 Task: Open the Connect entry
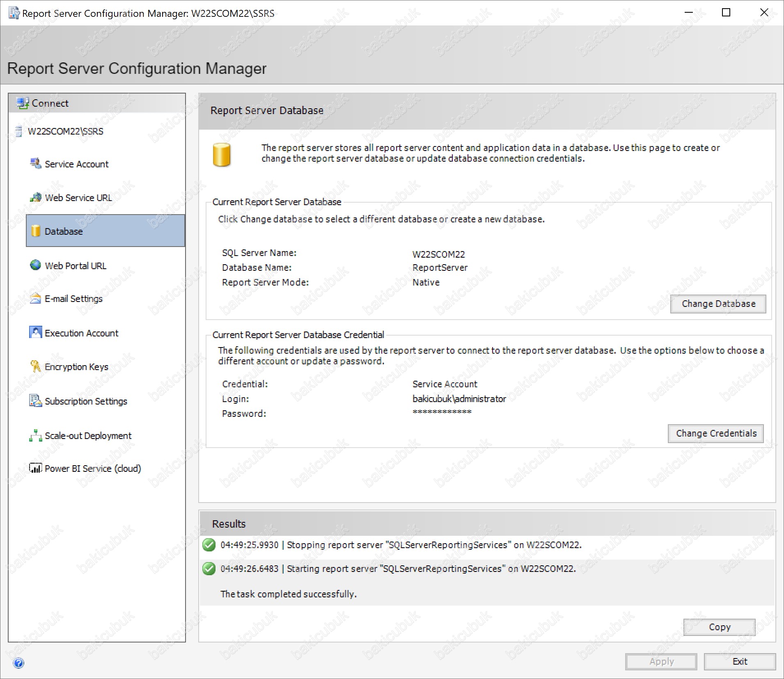(x=50, y=103)
